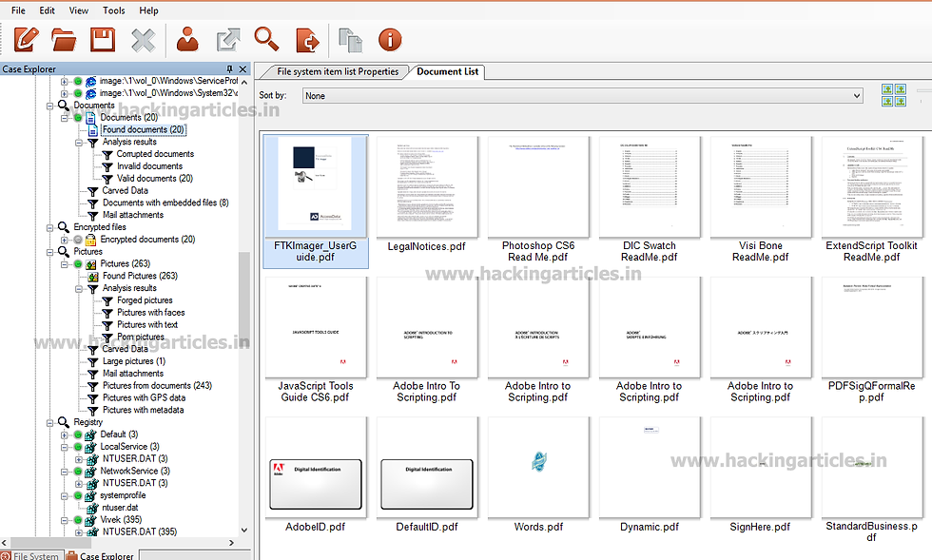Pin the Case Explorer panel

click(x=229, y=69)
